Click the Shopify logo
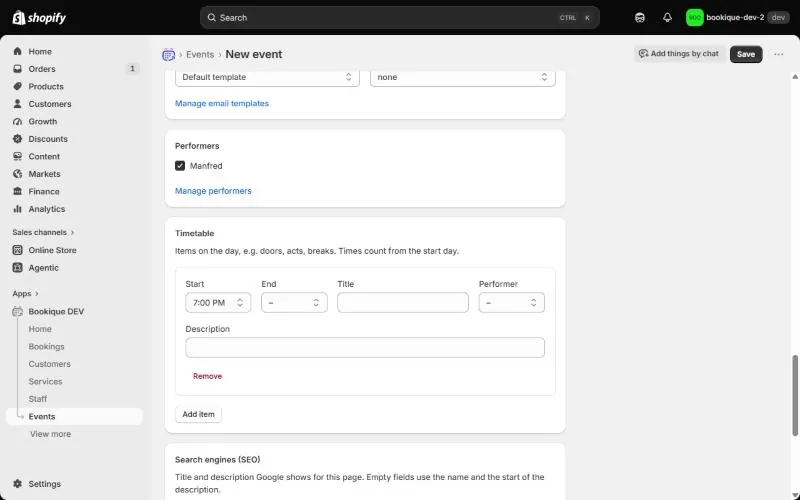This screenshot has width=800, height=500. pos(39,18)
